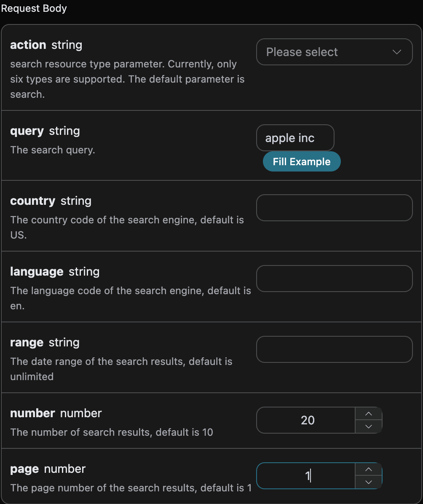Focus the country code input field
Image resolution: width=423 pixels, height=504 pixels.
(x=334, y=208)
